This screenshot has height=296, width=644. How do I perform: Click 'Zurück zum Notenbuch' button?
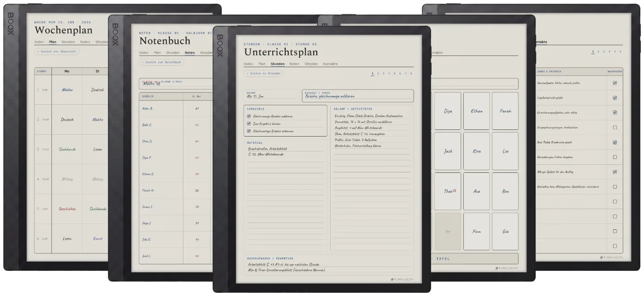(x=161, y=62)
